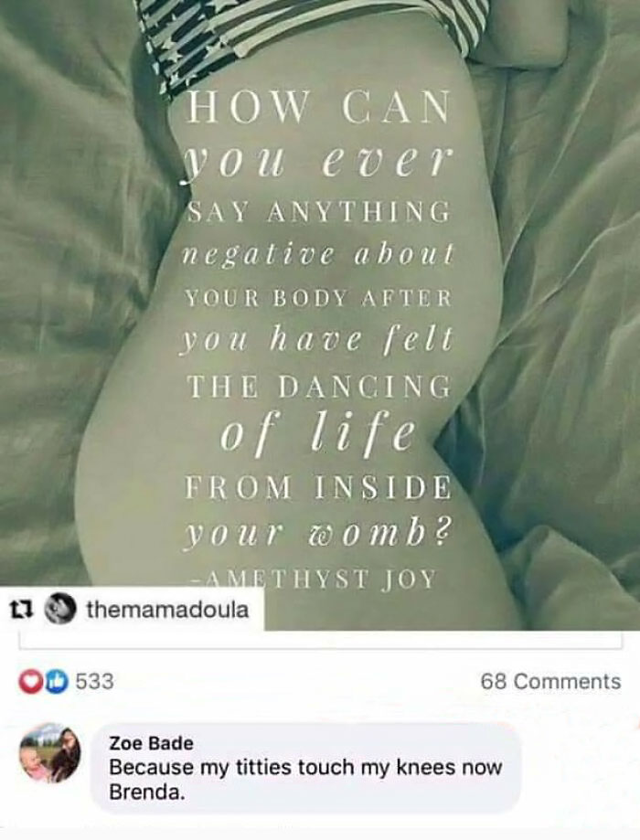Click the 'of life' italic text
This screenshot has height=840, width=640.
[318, 433]
